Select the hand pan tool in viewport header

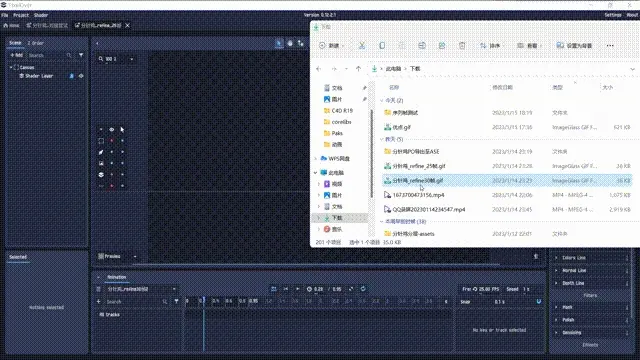coord(290,43)
